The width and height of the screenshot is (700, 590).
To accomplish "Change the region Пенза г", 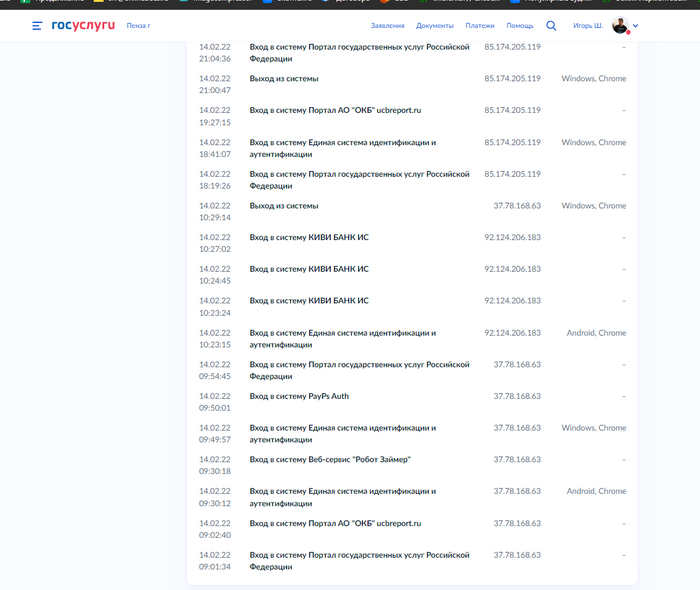I will 138,26.
